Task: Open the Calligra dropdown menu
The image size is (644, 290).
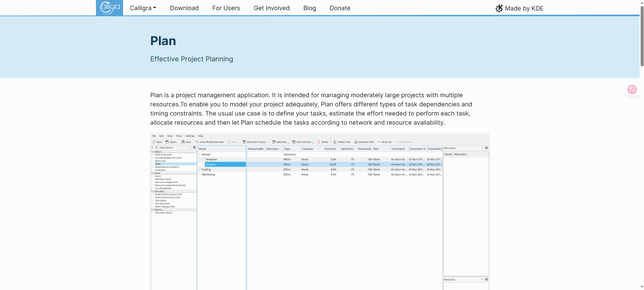Action: [143, 8]
